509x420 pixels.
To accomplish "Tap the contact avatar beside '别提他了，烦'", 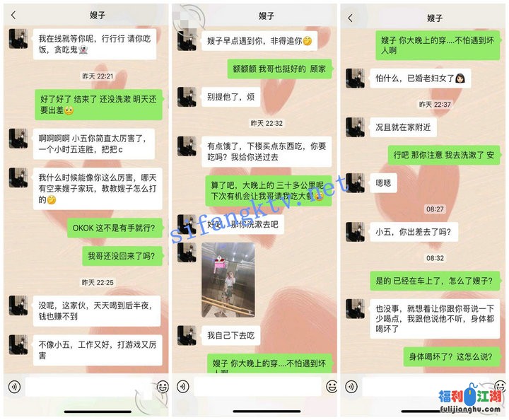I will click(x=187, y=97).
